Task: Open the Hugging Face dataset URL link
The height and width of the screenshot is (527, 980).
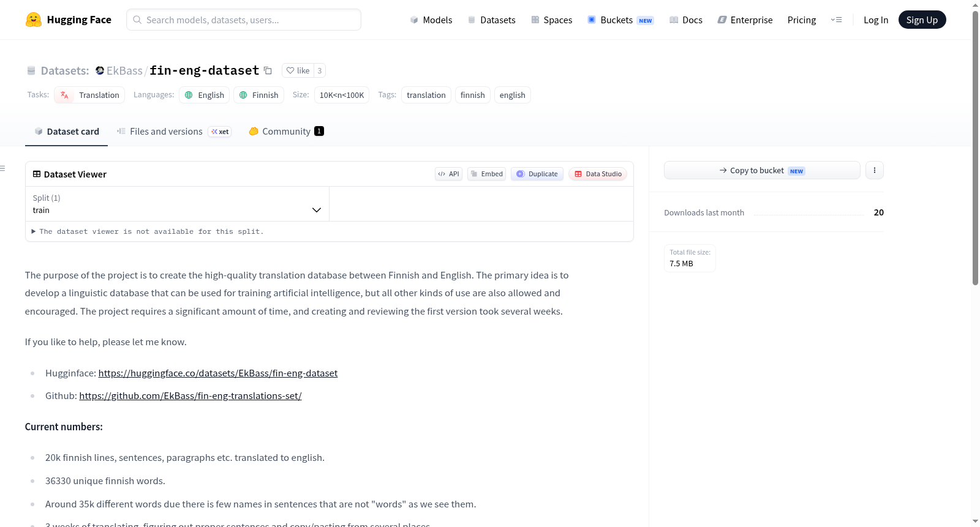Action: 218,373
